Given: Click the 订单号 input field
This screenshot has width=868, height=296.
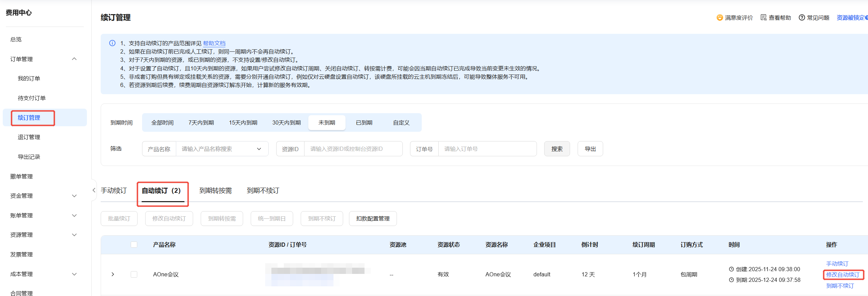Looking at the screenshot, I should click(x=487, y=149).
